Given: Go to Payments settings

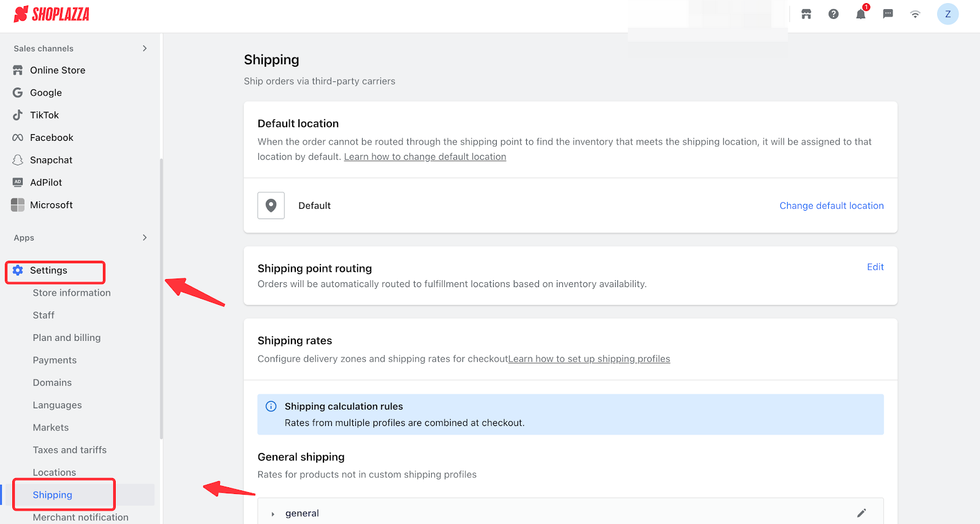Looking at the screenshot, I should (x=55, y=360).
